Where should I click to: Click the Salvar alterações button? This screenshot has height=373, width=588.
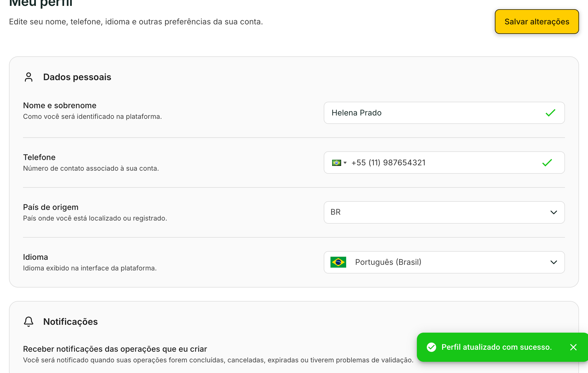[x=537, y=22]
